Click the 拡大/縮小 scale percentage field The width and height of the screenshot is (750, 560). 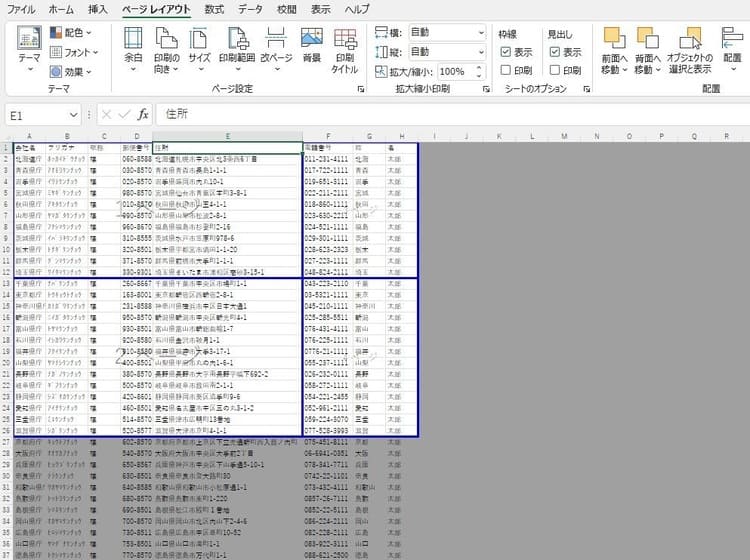[456, 72]
